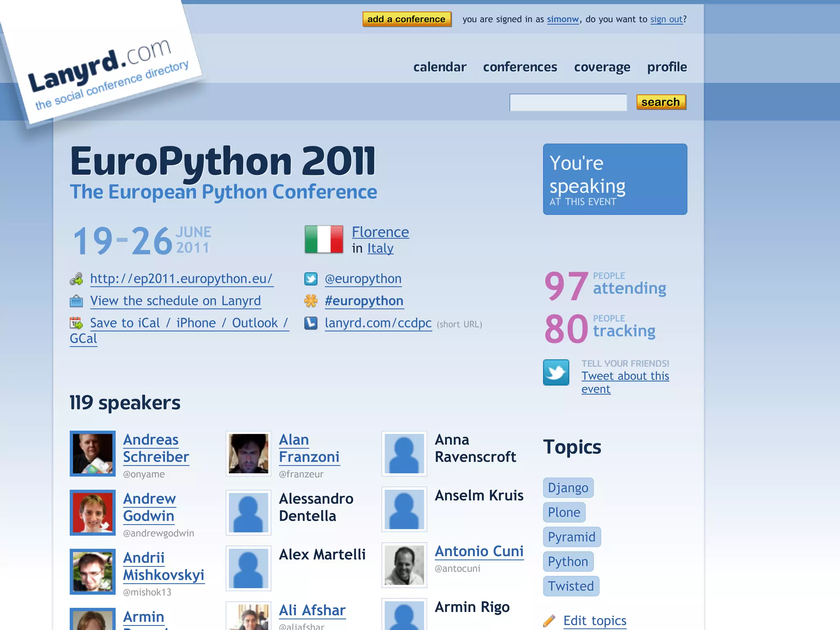
Task: Open Andreas Schreiber's name link
Action: click(x=156, y=448)
